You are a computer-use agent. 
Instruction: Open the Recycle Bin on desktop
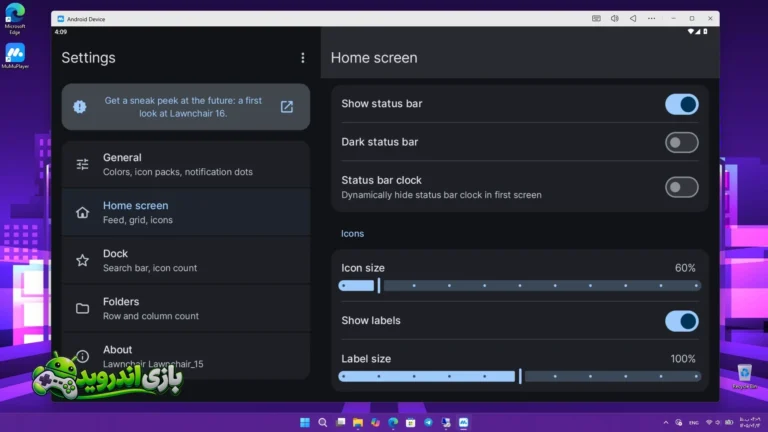[744, 377]
